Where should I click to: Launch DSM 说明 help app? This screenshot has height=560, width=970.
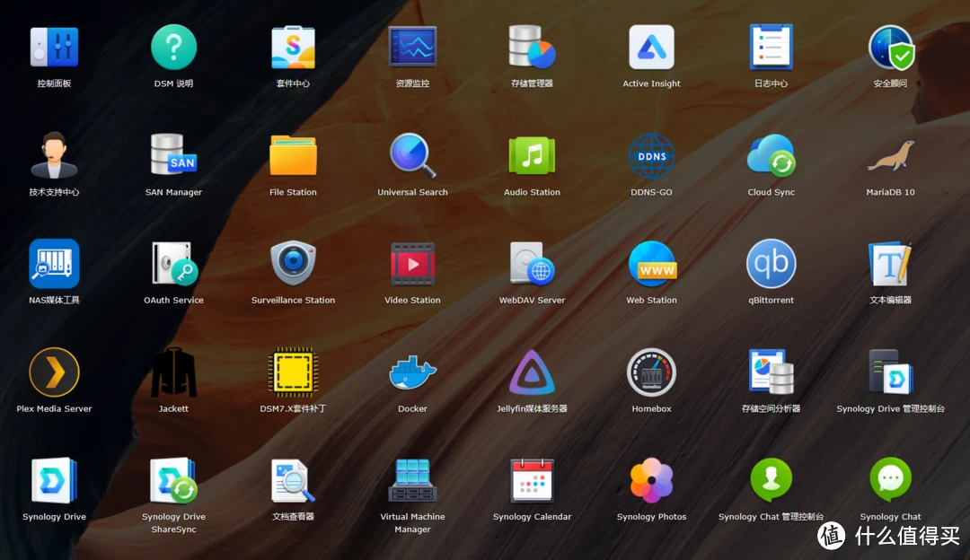(174, 48)
